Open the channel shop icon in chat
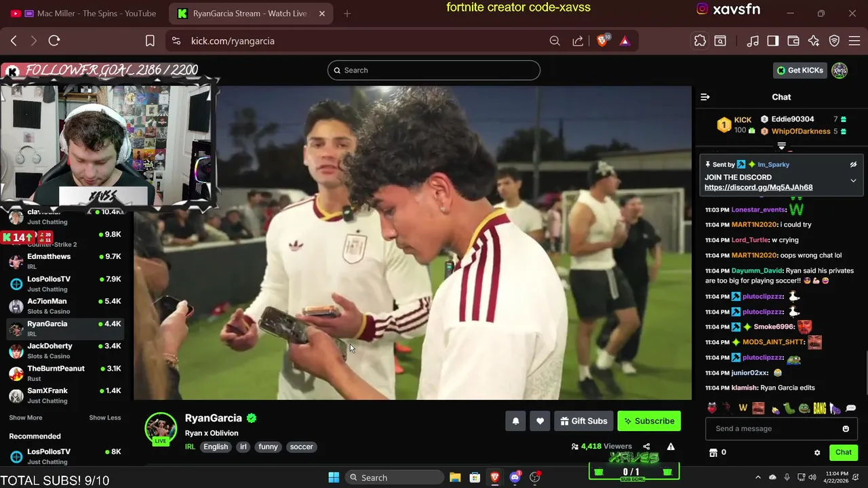The height and width of the screenshot is (488, 868). 713,452
